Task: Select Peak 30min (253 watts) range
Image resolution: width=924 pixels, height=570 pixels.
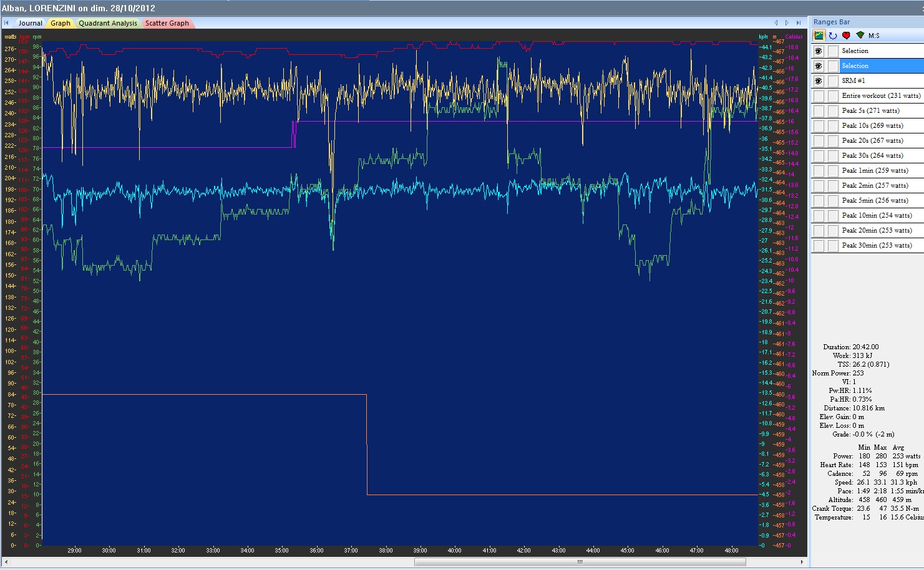Action: pyautogui.click(x=877, y=246)
